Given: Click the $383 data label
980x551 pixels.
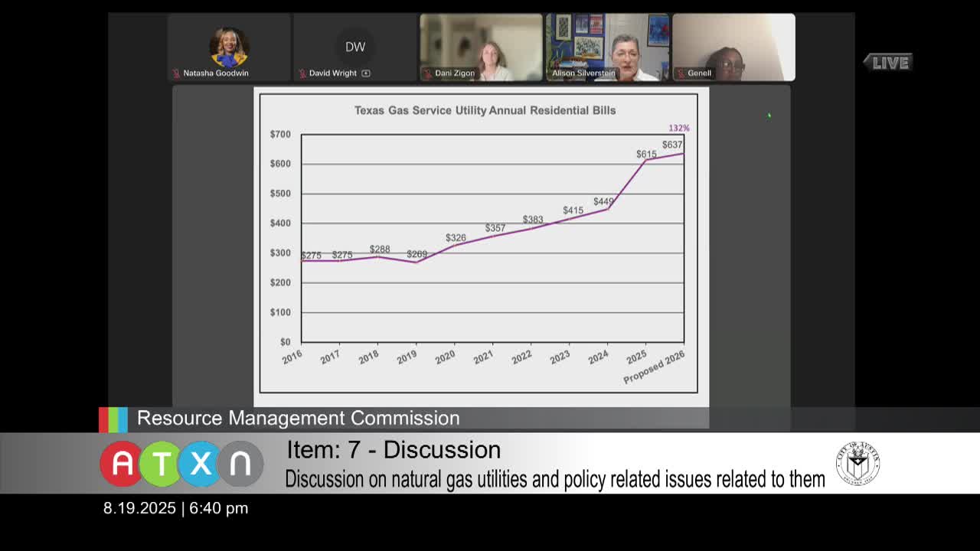Looking at the screenshot, I should click(x=533, y=220).
